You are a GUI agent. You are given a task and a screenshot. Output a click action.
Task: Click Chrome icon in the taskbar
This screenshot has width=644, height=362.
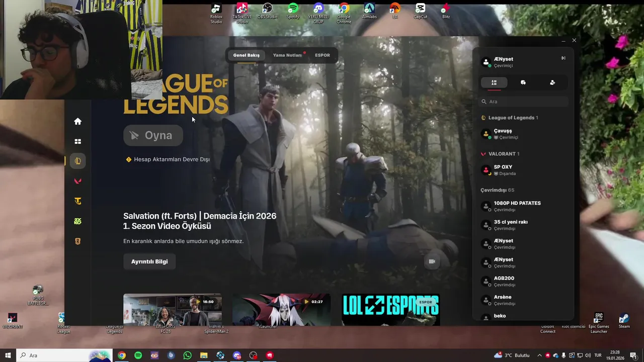(122, 355)
